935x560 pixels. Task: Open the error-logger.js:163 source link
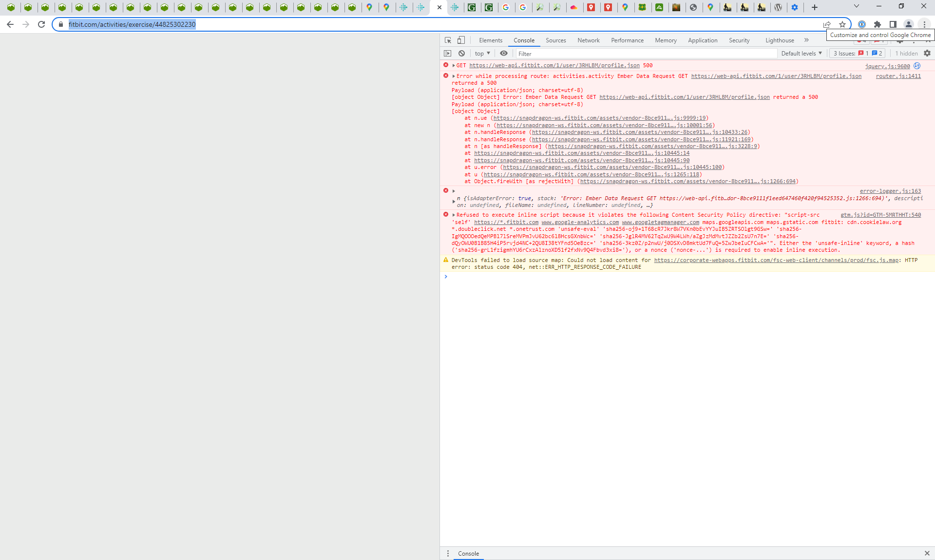(890, 191)
